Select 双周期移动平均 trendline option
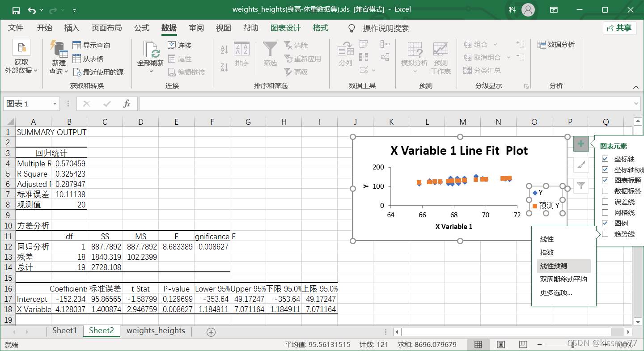Screen dimensions: 644x351 tap(563, 279)
